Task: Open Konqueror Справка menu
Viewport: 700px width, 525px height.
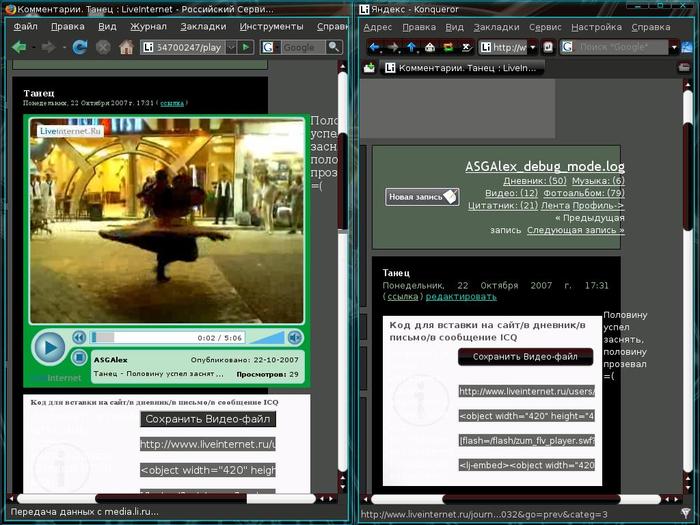Action: [650, 27]
